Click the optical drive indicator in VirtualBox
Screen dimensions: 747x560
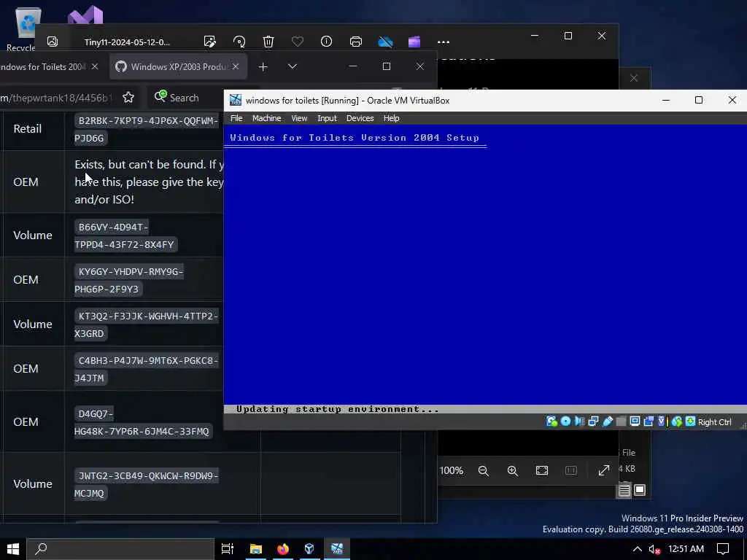(x=565, y=421)
